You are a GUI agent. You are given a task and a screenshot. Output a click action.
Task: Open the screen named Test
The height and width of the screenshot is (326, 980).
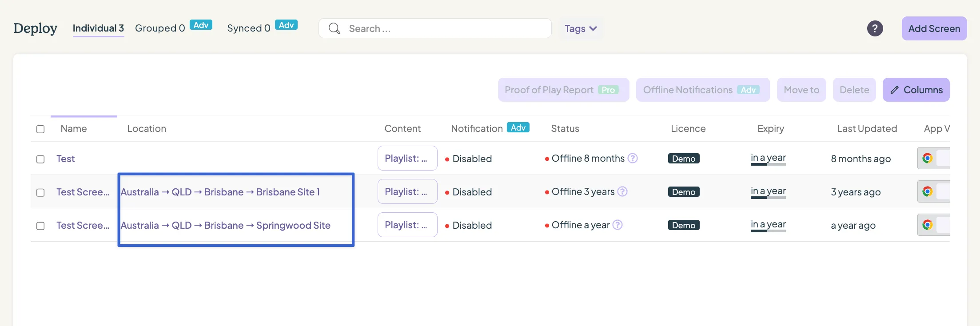pyautogui.click(x=65, y=159)
